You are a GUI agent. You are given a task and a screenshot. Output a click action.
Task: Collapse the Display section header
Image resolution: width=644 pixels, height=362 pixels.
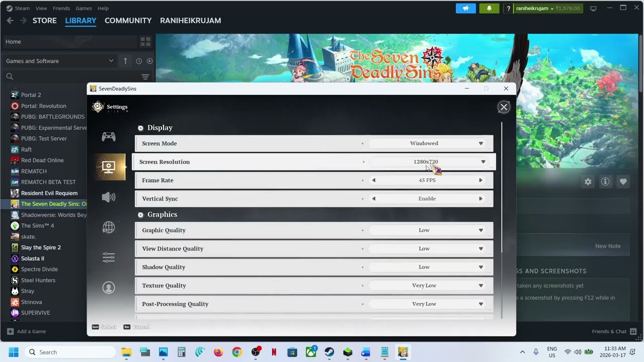[x=155, y=128]
